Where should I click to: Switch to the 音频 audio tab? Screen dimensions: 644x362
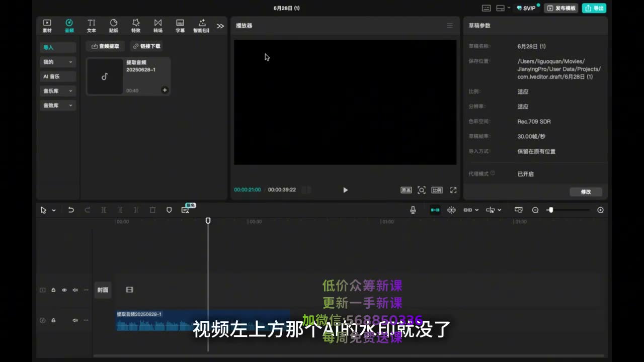click(69, 26)
